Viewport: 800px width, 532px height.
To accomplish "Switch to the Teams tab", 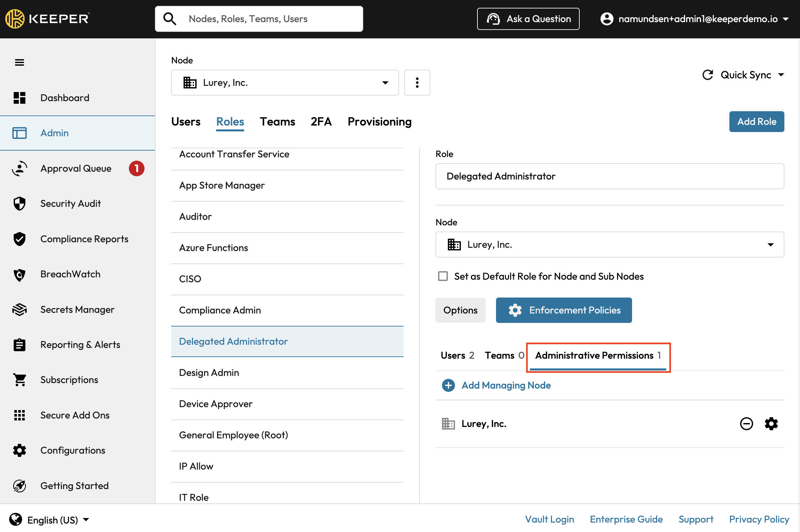I will click(277, 122).
